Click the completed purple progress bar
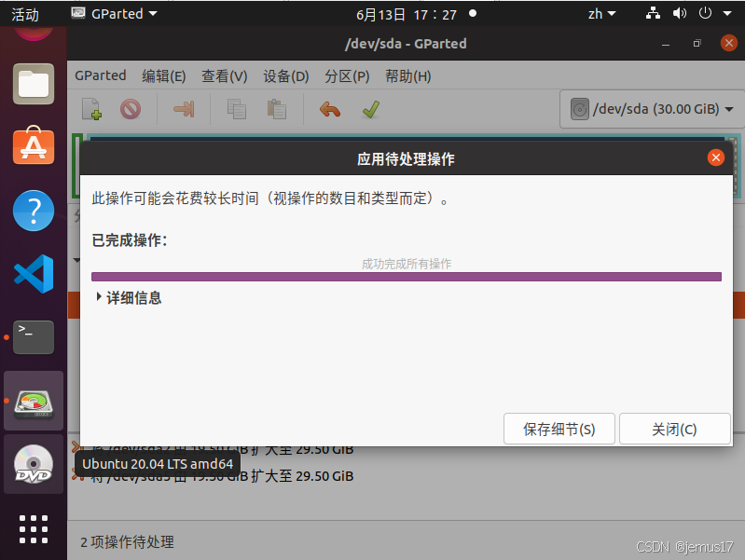 407,277
